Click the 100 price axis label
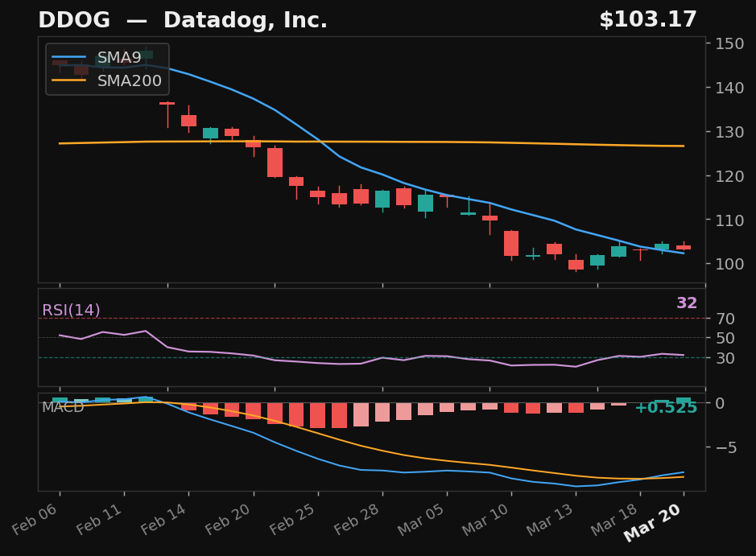This screenshot has height=556, width=756. click(729, 264)
